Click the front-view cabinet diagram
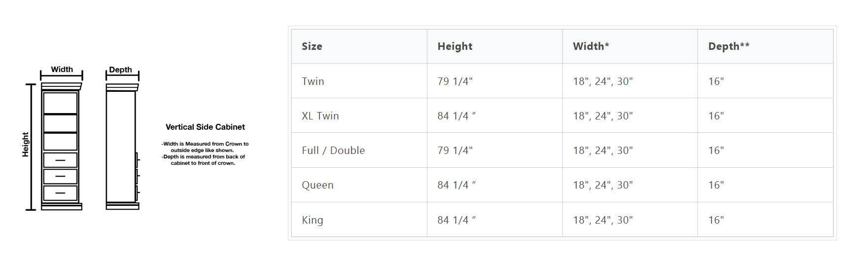The height and width of the screenshot is (269, 868). pyautogui.click(x=61, y=147)
